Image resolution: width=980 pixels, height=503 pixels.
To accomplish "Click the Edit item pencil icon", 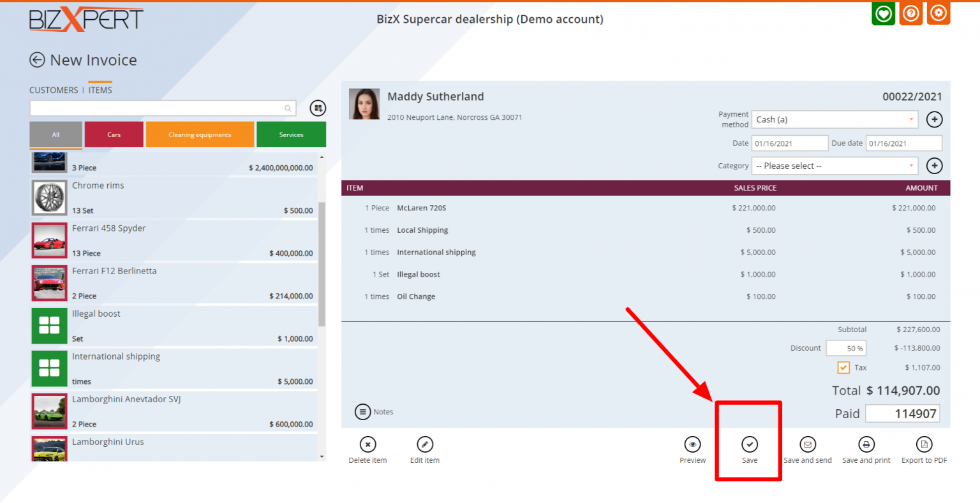I will click(425, 444).
